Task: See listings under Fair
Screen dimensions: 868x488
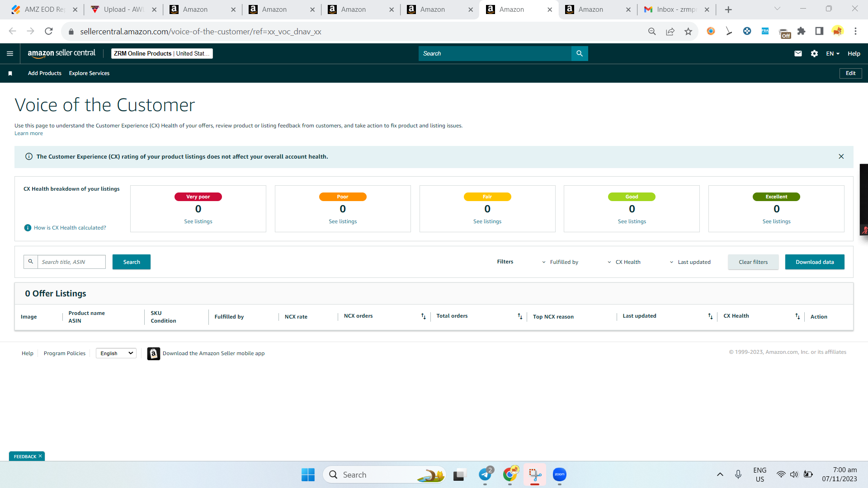Action: pyautogui.click(x=487, y=221)
